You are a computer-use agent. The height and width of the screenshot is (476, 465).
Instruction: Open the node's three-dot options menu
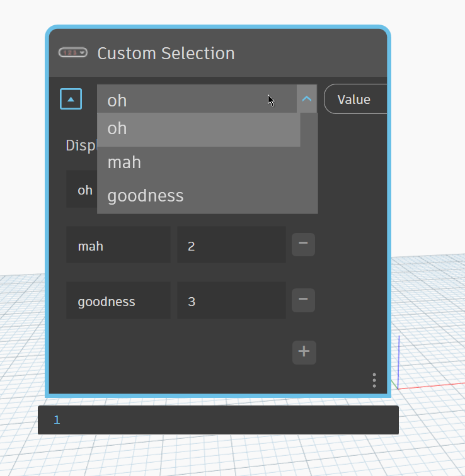[374, 380]
